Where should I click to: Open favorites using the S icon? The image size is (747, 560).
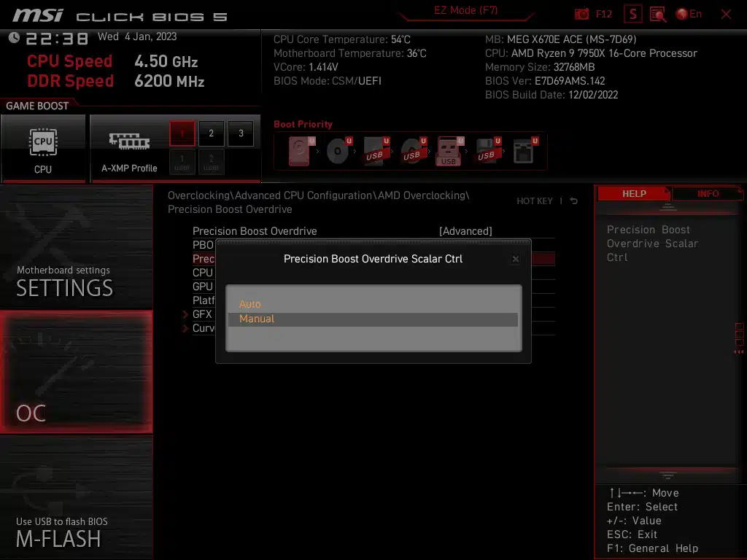633,15
